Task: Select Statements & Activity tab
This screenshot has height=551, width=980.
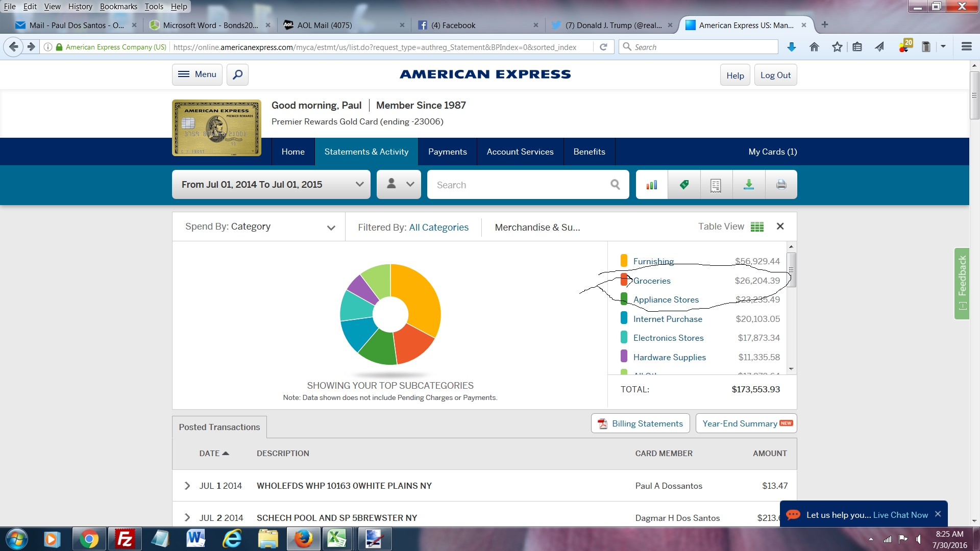Action: point(366,152)
